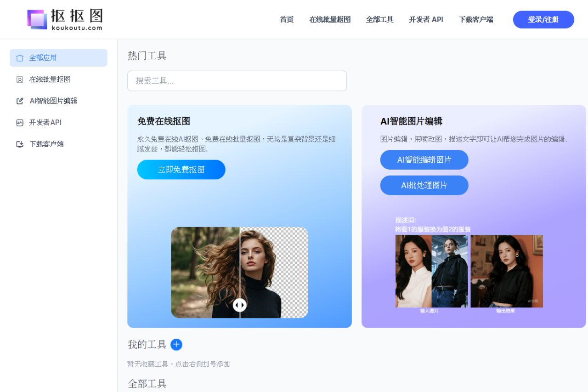Start with the 立即免费抠图 button

click(x=181, y=170)
